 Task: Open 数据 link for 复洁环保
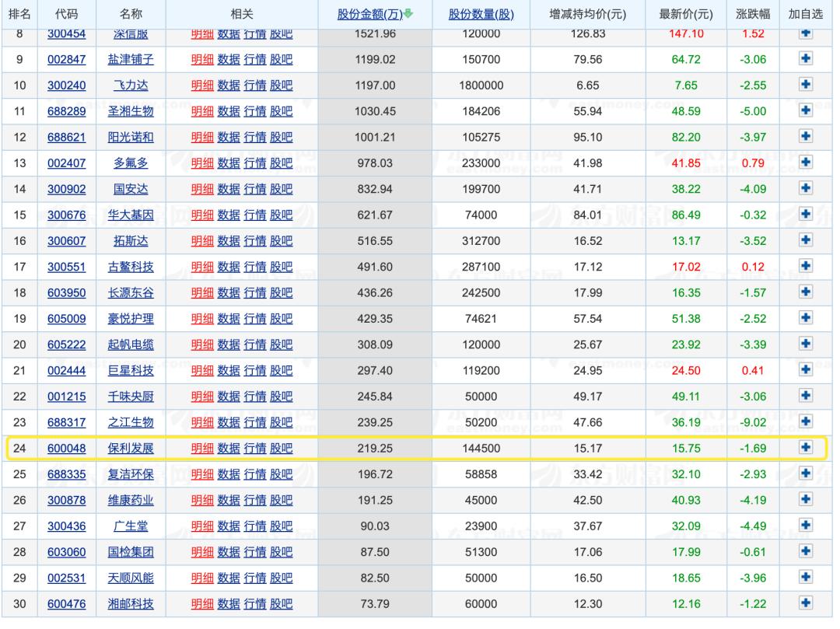229,475
